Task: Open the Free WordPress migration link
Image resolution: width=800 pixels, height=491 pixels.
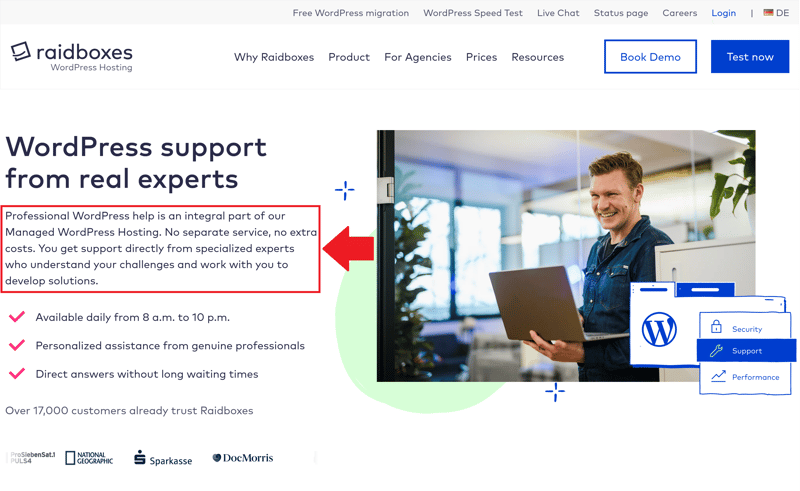Action: (351, 13)
